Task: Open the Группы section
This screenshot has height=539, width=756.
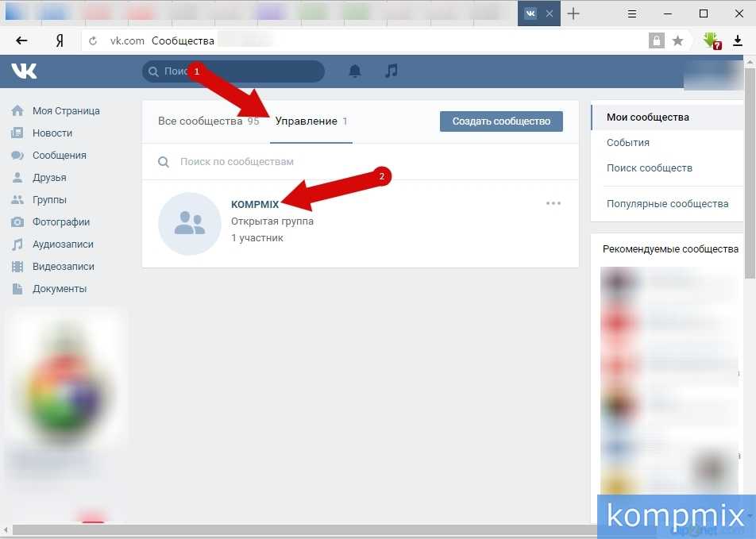Action: (x=49, y=199)
